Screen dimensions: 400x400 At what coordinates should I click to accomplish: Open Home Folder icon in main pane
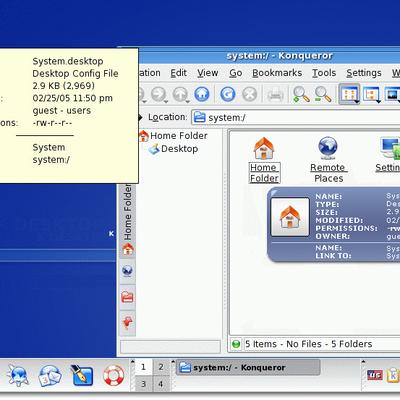click(264, 160)
